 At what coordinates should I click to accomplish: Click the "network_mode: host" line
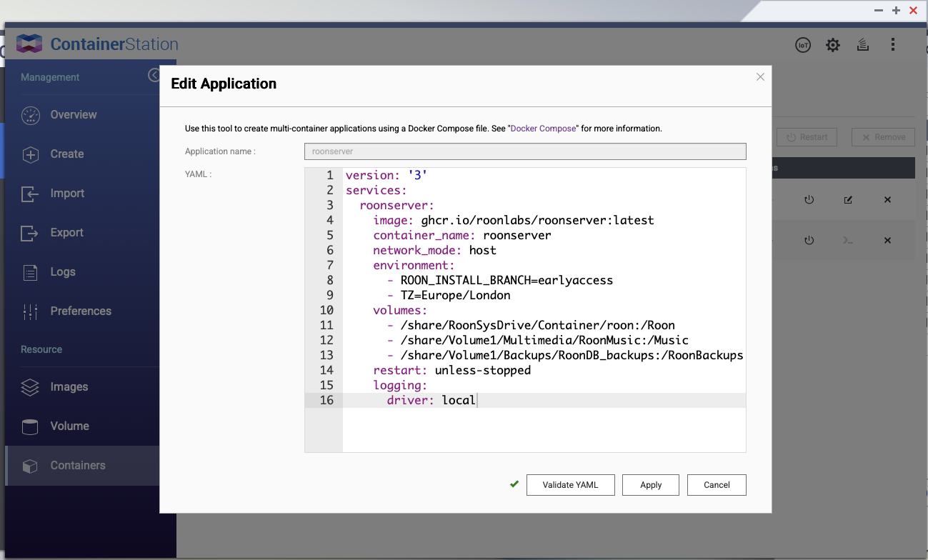click(x=434, y=250)
